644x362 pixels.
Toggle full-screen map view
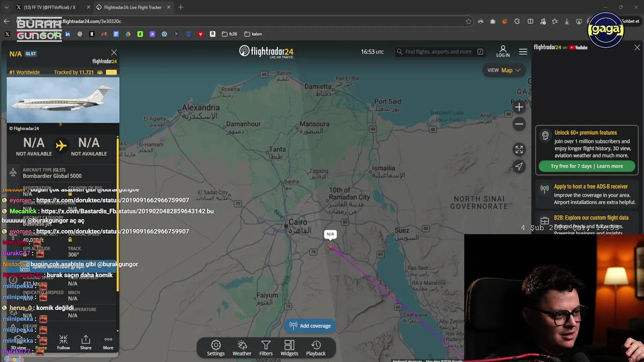point(519,150)
